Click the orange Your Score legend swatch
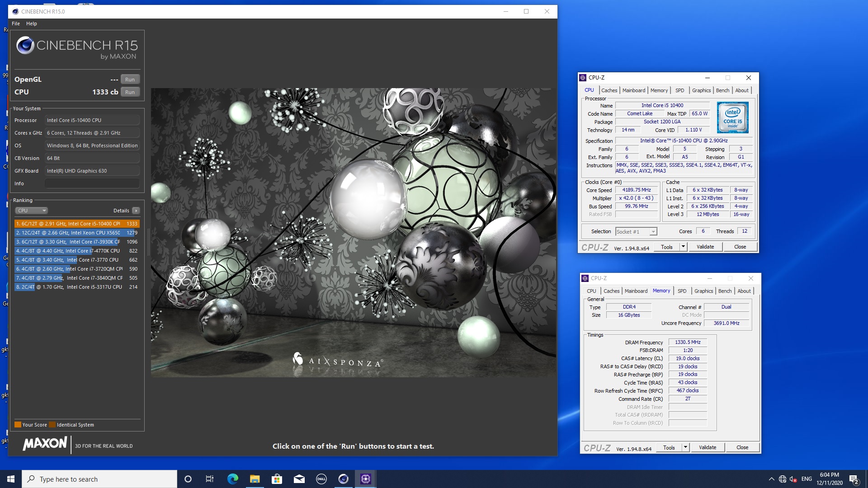This screenshot has height=488, width=868. tap(18, 425)
